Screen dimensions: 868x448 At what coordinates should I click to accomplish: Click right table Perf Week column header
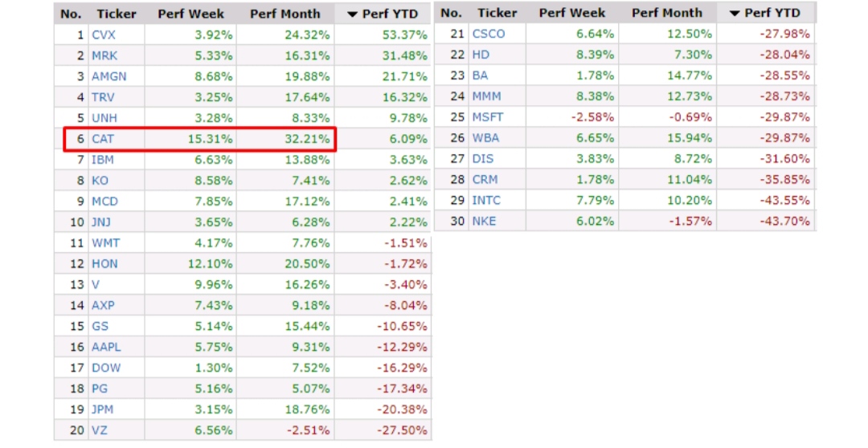(572, 13)
